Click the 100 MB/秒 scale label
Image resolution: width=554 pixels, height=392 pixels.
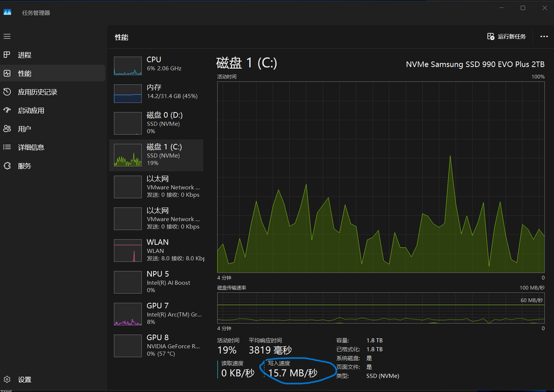pos(532,288)
